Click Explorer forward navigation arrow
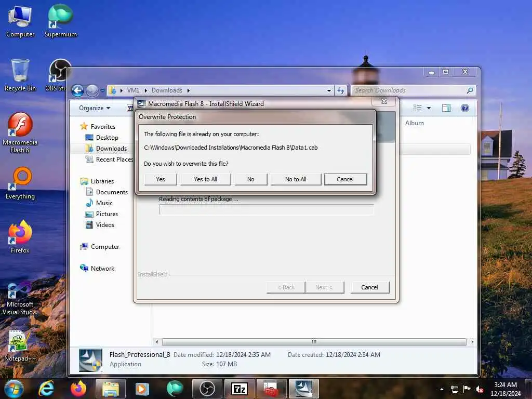 pos(92,90)
